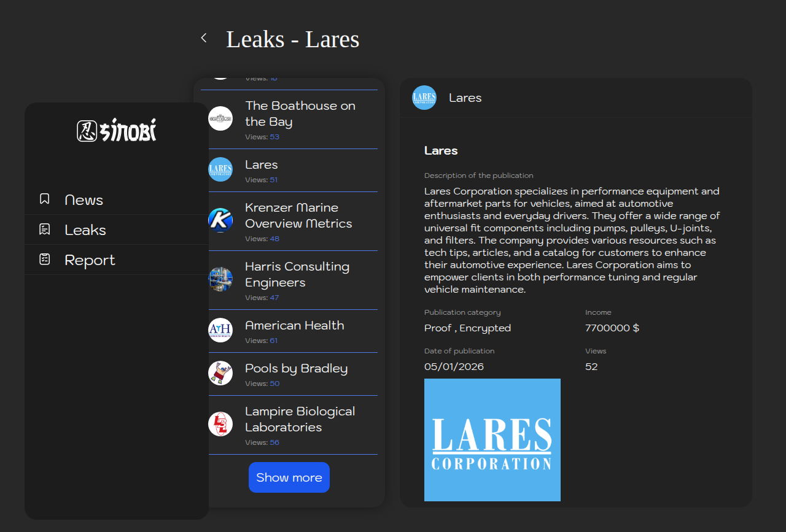Click the bookmark icon next to News
The height and width of the screenshot is (532, 786).
pyautogui.click(x=44, y=199)
